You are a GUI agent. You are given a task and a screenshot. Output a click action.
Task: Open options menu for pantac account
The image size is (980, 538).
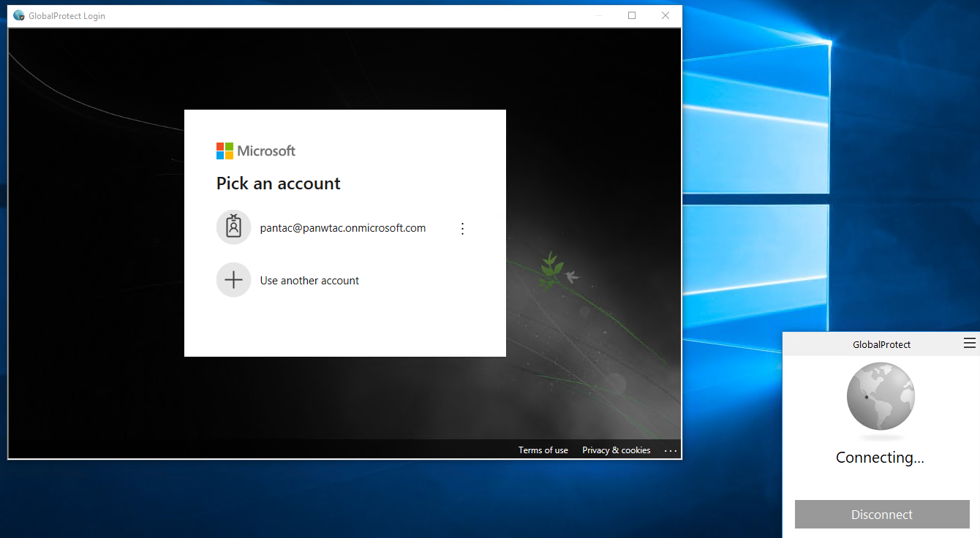tap(462, 228)
